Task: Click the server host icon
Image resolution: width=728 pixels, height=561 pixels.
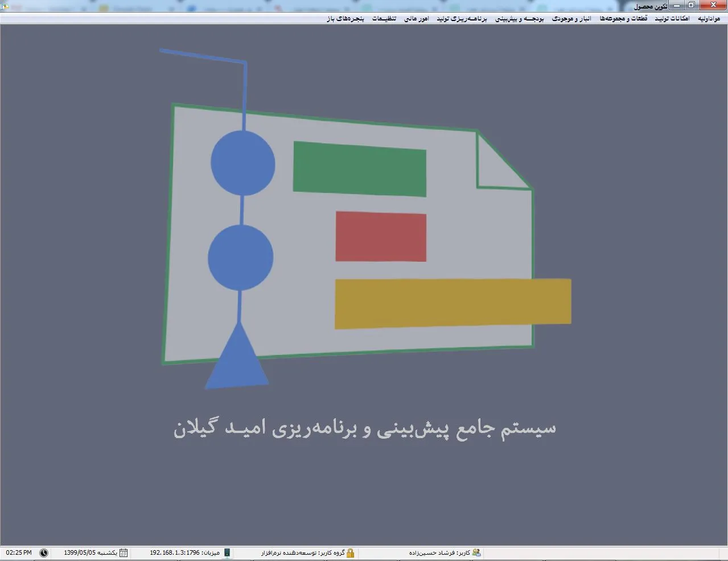Action: [227, 552]
